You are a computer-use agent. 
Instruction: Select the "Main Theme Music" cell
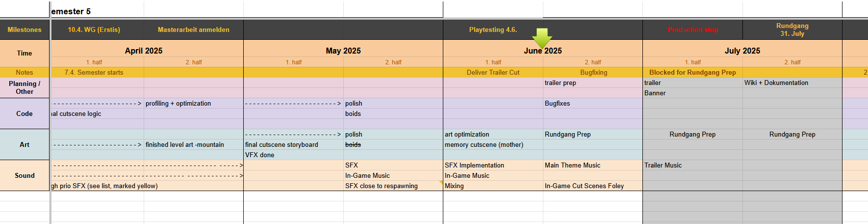point(572,166)
